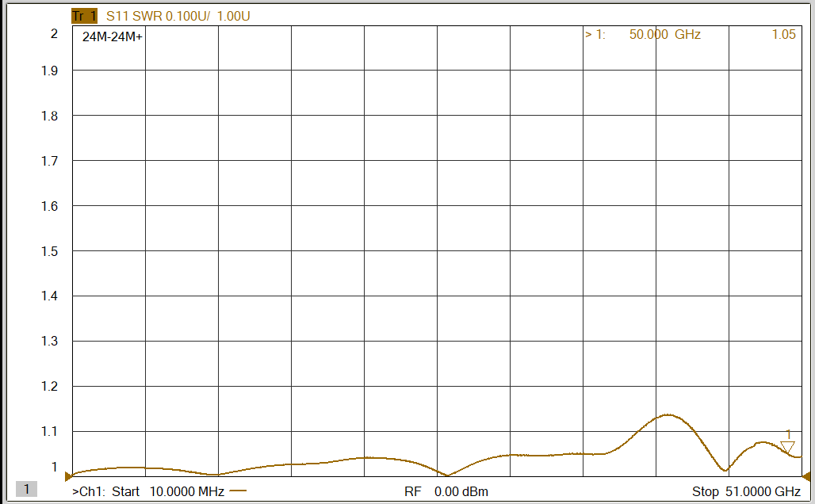The width and height of the screenshot is (815, 504).
Task: Click the trace line legend sample
Action: point(238,491)
